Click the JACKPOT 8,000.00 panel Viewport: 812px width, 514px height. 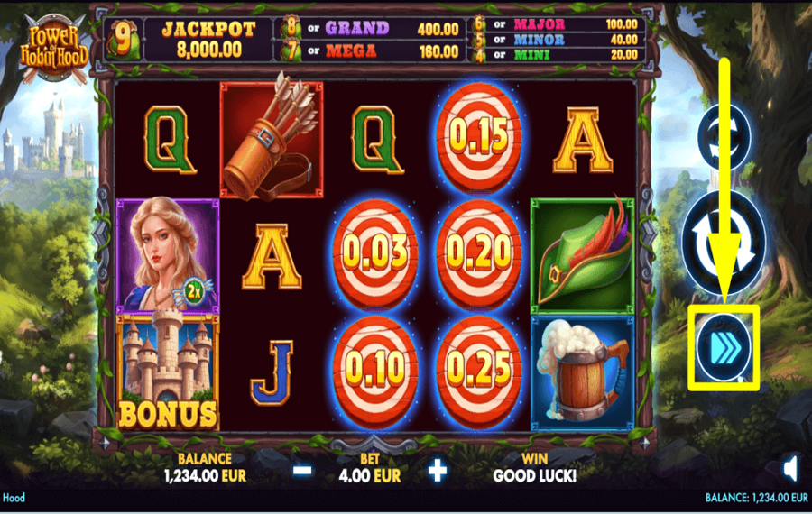(x=208, y=40)
